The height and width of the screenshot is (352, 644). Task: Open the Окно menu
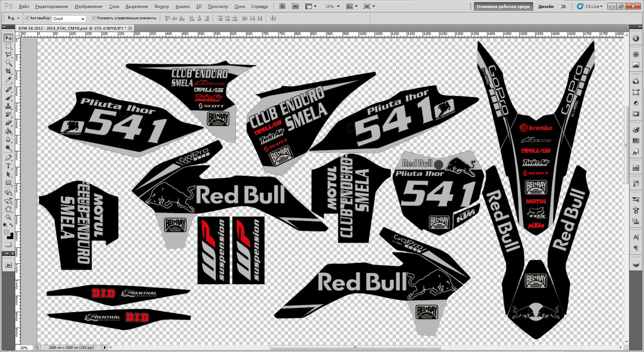[239, 7]
